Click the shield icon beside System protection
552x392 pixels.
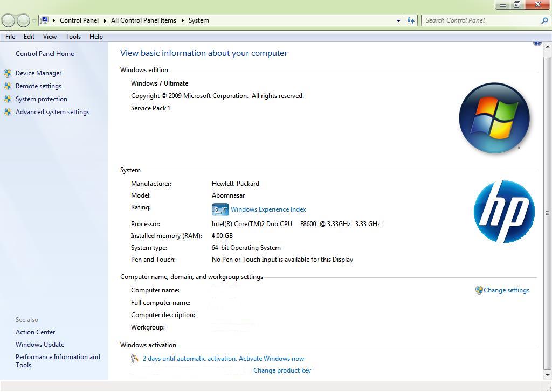8,99
